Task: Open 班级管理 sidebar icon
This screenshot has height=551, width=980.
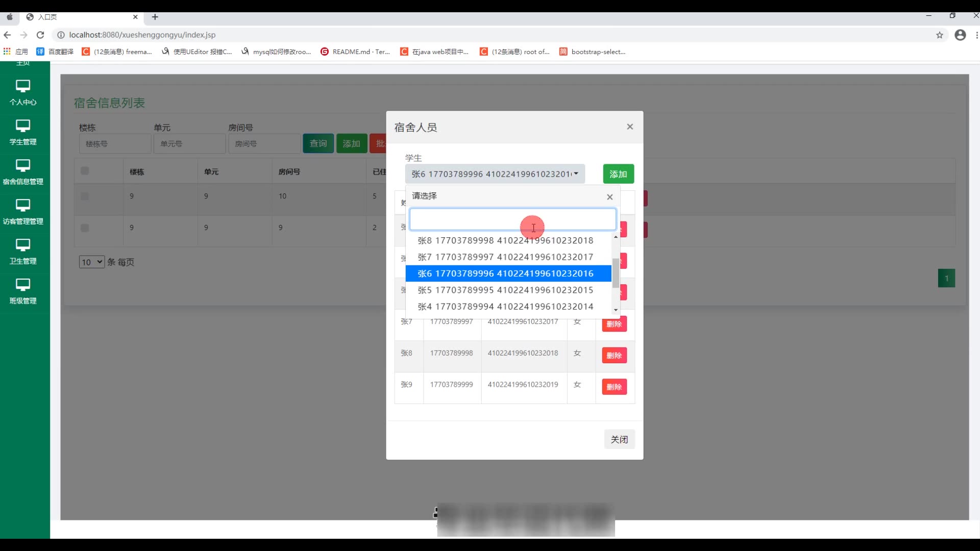Action: pyautogui.click(x=23, y=285)
